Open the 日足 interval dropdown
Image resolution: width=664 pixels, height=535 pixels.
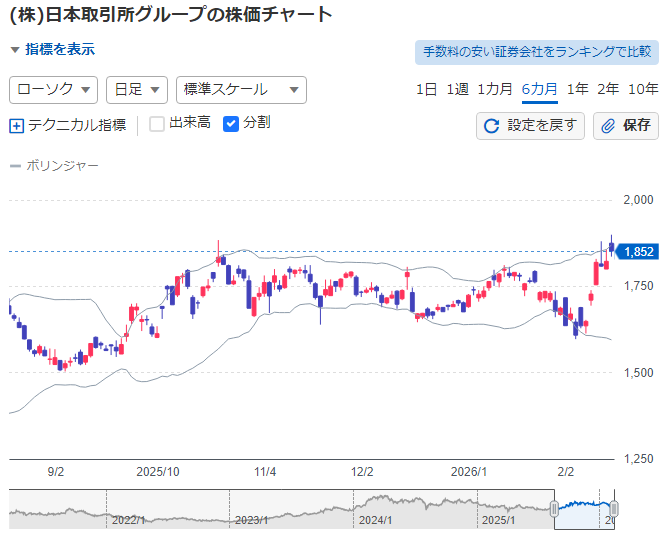[137, 90]
